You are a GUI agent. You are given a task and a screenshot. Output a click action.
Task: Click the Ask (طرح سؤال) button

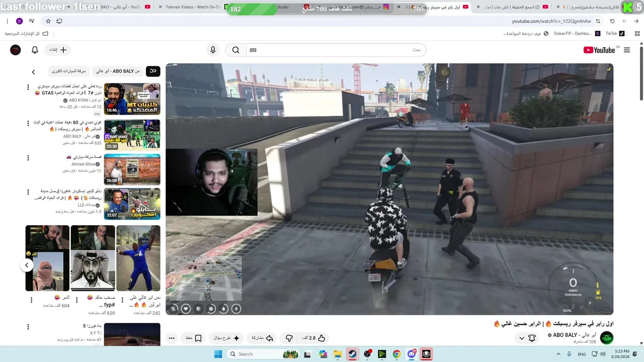[226, 338]
